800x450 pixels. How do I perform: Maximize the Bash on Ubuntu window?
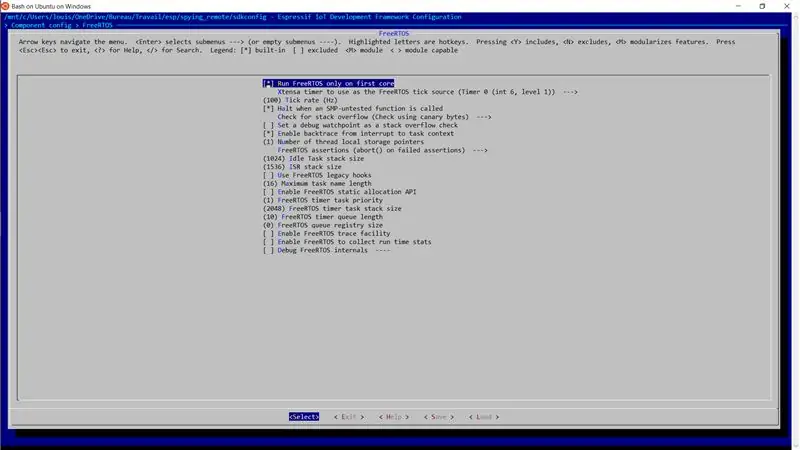coord(762,6)
